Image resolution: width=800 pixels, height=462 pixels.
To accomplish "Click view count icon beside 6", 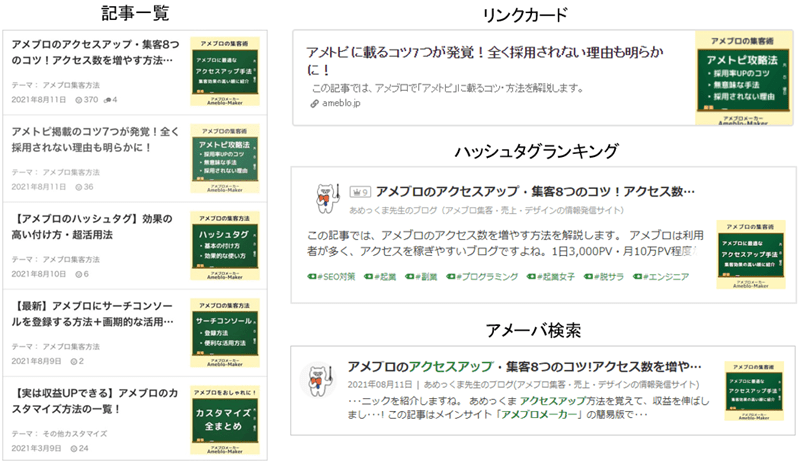I will [x=79, y=274].
